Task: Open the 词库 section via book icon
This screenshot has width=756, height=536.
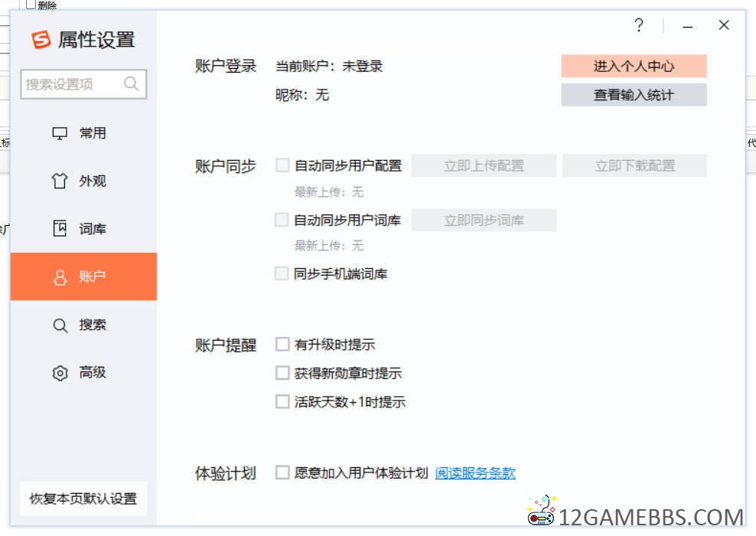Action: [x=60, y=229]
